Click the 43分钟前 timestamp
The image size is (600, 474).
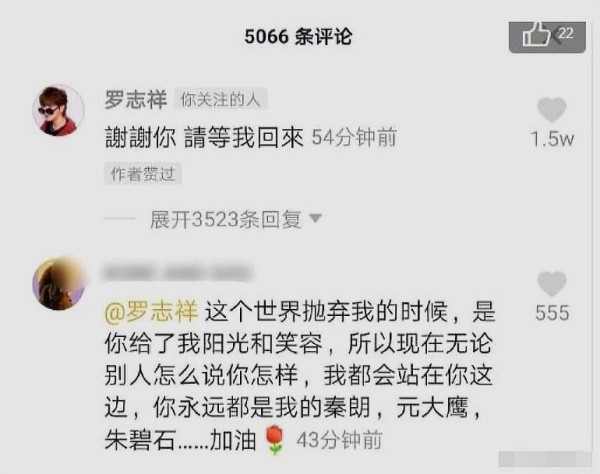click(x=339, y=440)
